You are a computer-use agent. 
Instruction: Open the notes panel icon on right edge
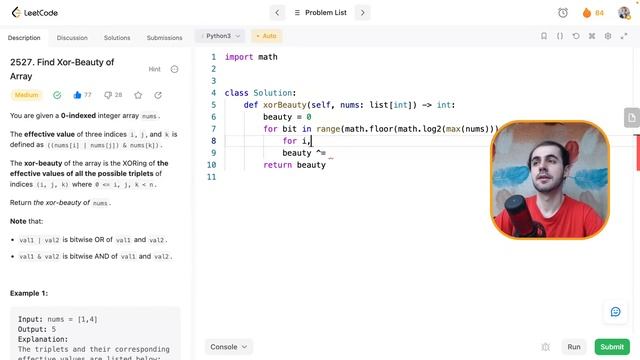tap(632, 118)
